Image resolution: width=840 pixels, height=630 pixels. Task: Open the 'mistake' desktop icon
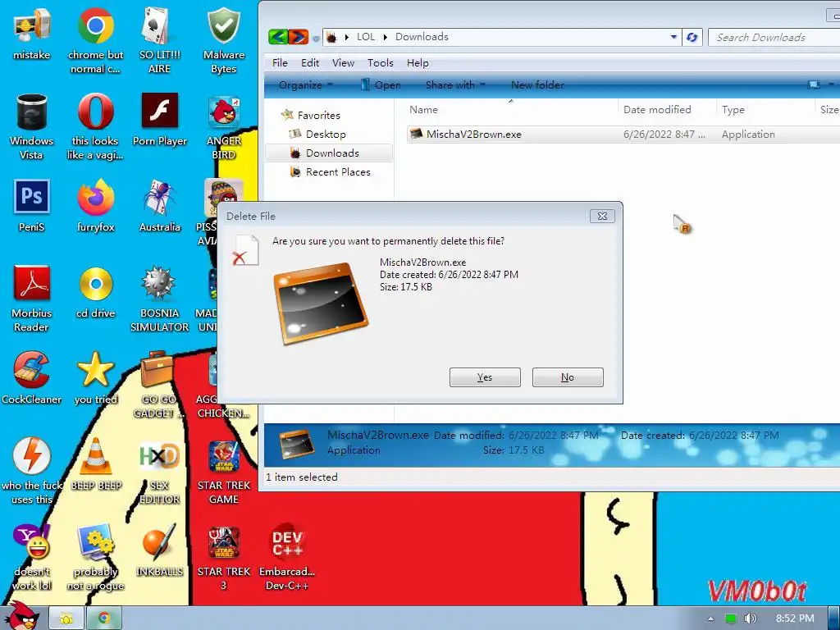click(32, 34)
